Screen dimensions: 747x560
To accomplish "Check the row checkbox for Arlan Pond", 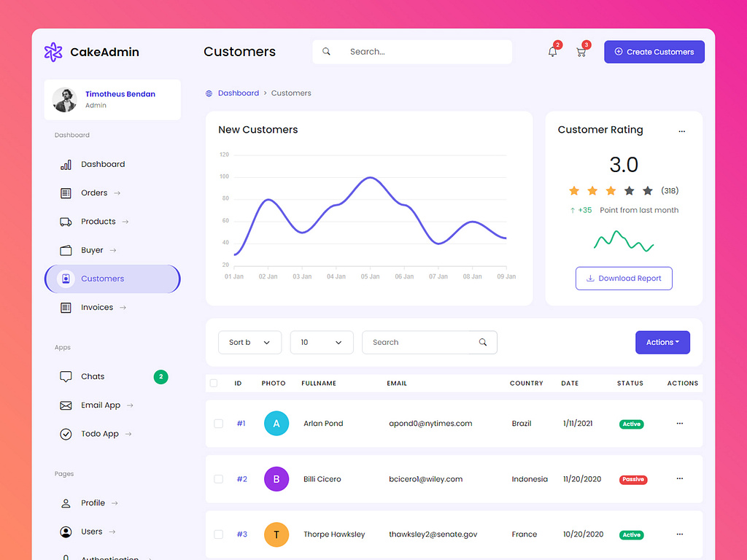I will click(218, 424).
